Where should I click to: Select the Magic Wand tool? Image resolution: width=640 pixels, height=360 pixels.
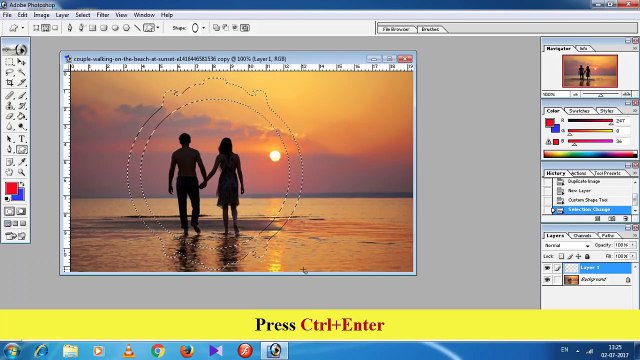click(22, 72)
